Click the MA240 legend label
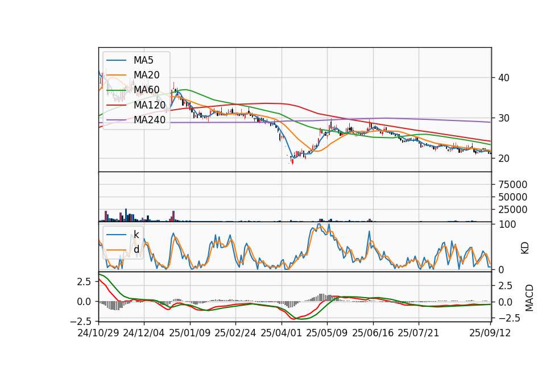Screen dimensions: 546x392 (150, 120)
